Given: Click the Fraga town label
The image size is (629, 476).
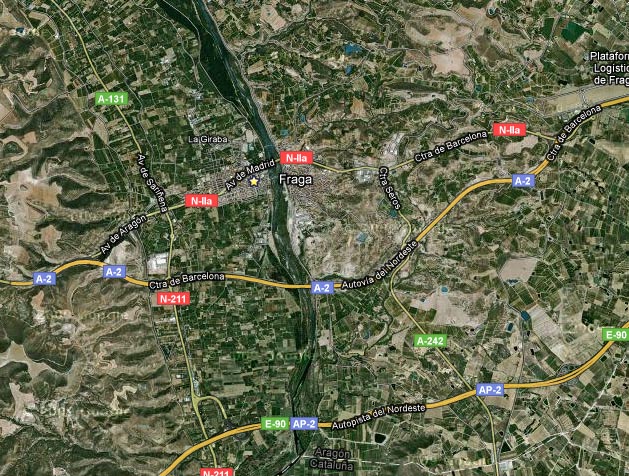Looking at the screenshot, I should 295,179.
